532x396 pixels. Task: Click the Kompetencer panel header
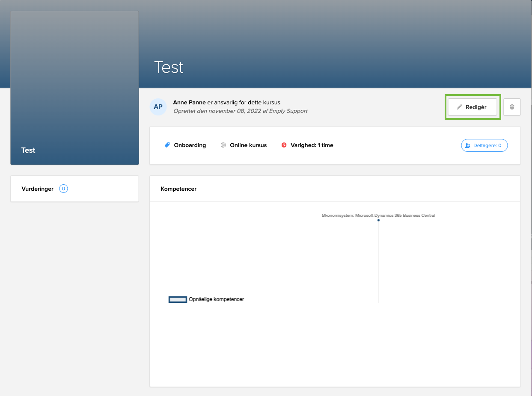point(178,189)
